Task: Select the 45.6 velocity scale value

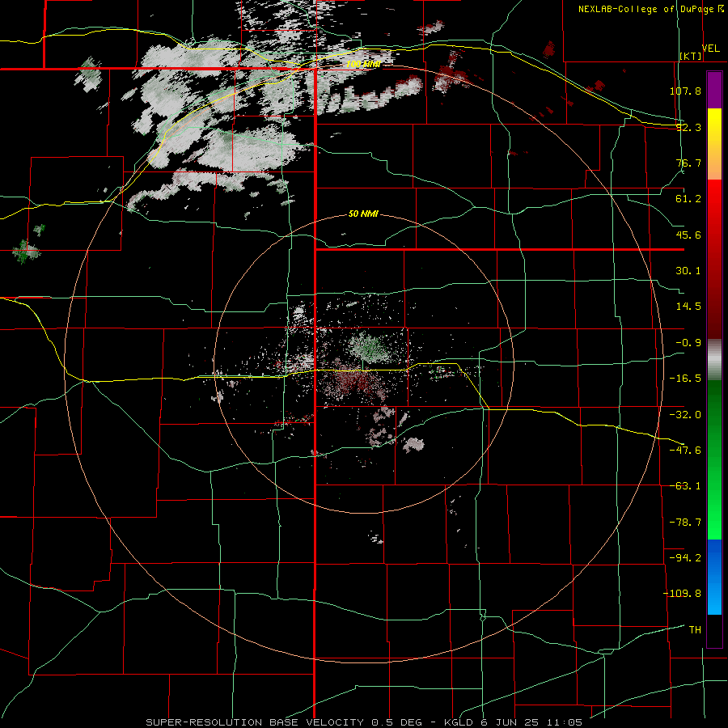Action: pyautogui.click(x=688, y=235)
